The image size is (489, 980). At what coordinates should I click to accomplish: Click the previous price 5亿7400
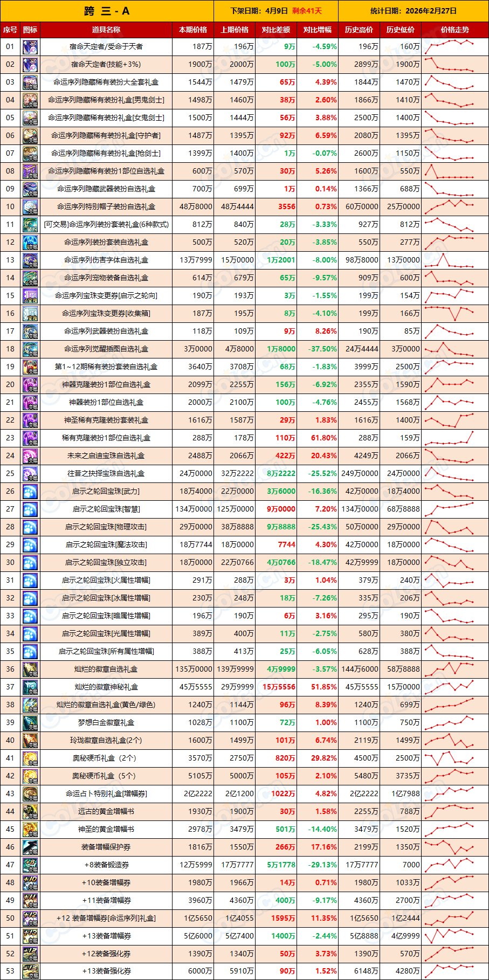(239, 936)
